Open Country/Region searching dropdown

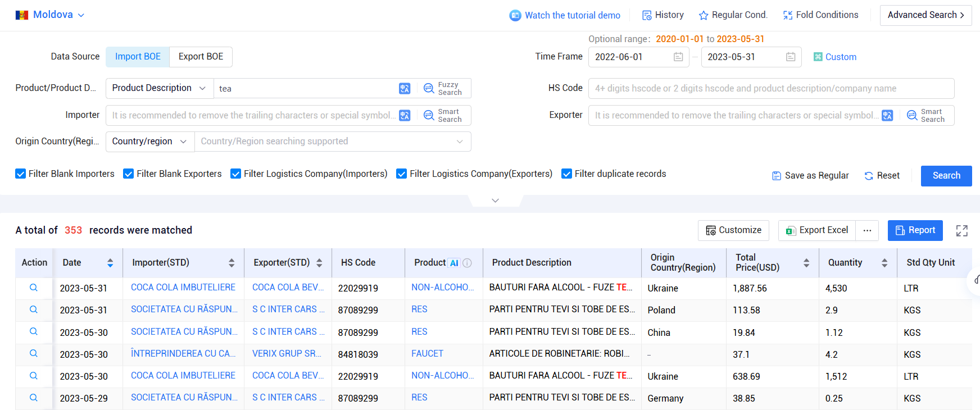[333, 142]
